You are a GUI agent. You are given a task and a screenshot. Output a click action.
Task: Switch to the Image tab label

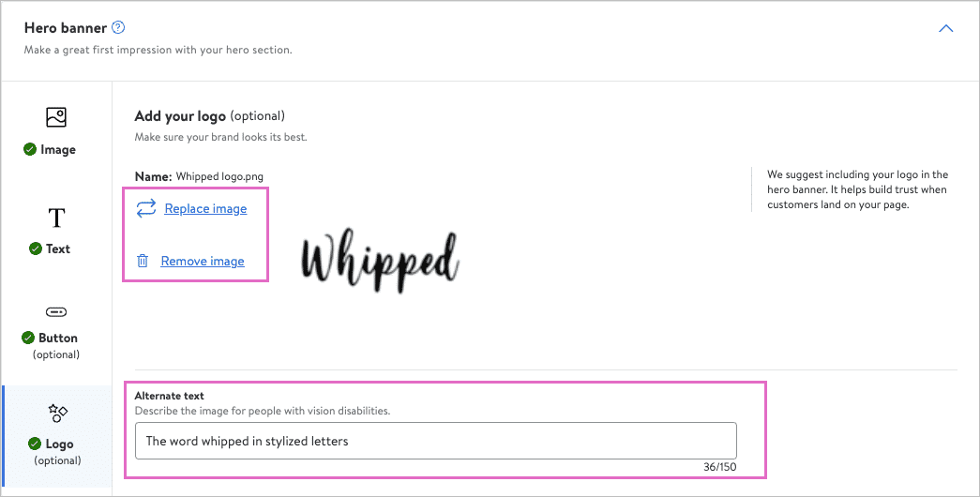[58, 149]
